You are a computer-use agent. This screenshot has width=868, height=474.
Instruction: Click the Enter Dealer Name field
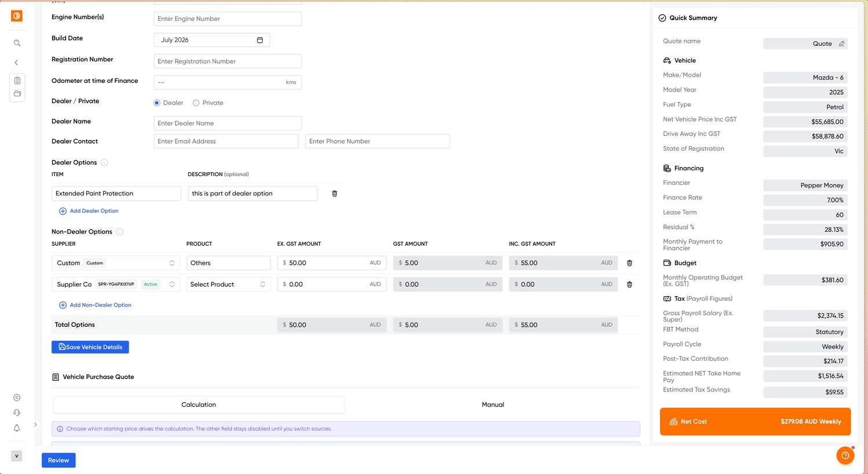[228, 123]
